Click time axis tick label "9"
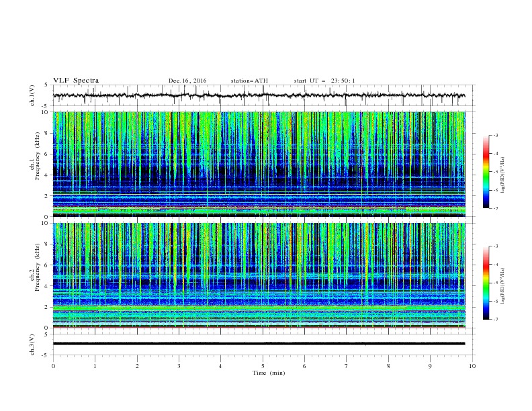 [430, 366]
